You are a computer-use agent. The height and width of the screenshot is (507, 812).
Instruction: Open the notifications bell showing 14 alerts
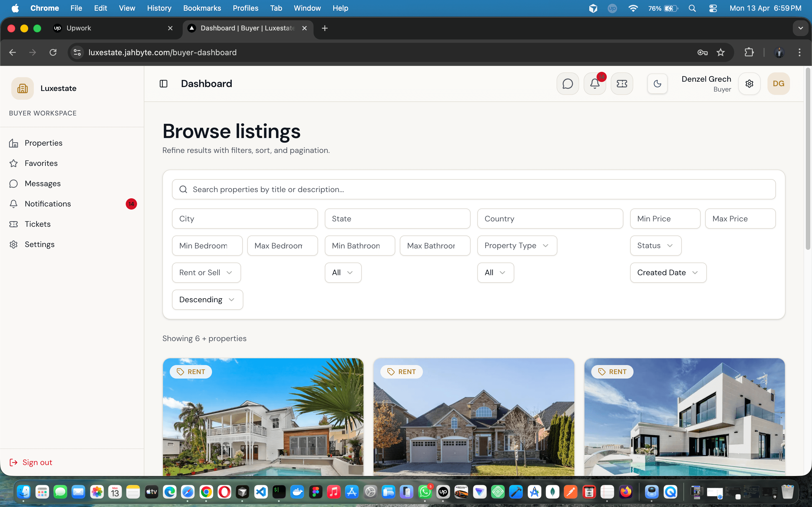tap(595, 83)
